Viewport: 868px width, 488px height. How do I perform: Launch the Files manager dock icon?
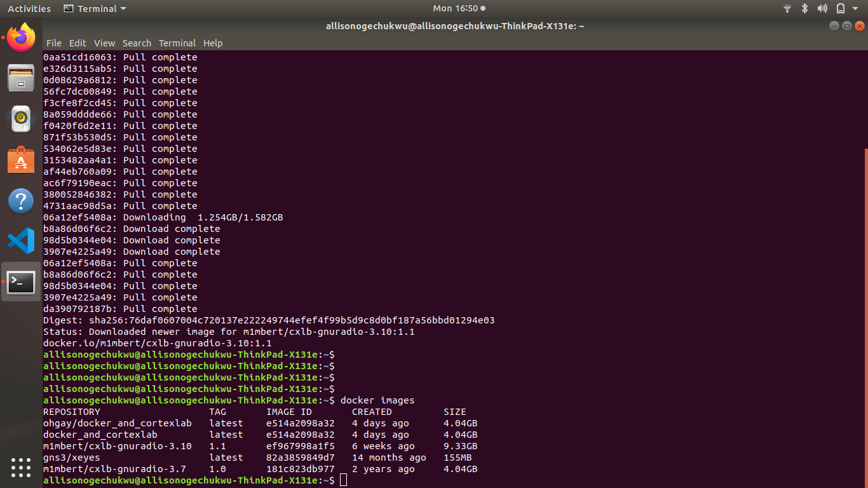pyautogui.click(x=21, y=78)
